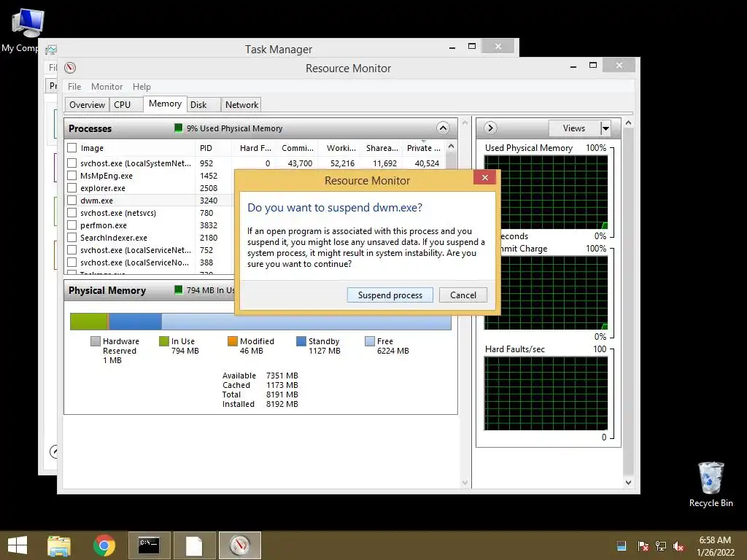Check the explorer.exe process checkbox
Image resolution: width=747 pixels, height=560 pixels.
pyautogui.click(x=72, y=187)
